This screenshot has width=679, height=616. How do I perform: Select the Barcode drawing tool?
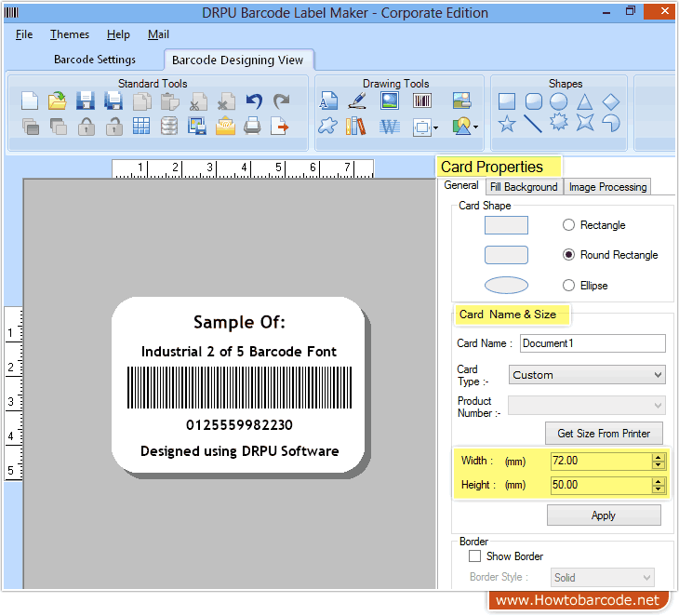click(422, 101)
